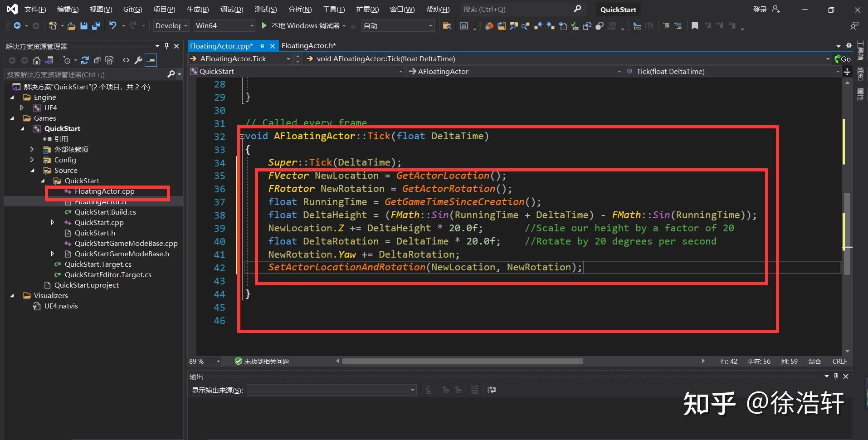Open the QuickStart project scope dropdown
868x440 pixels.
click(x=296, y=71)
